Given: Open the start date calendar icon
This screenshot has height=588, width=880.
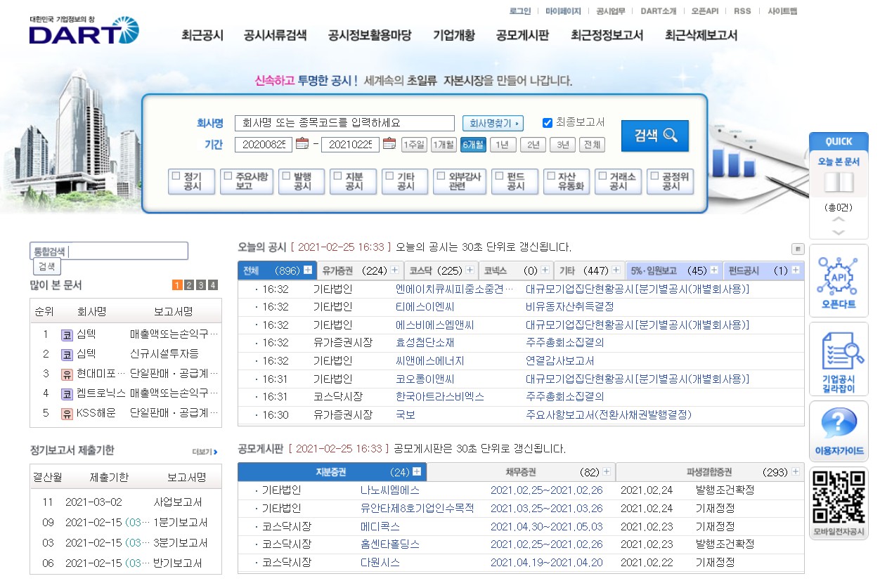Looking at the screenshot, I should point(303,144).
